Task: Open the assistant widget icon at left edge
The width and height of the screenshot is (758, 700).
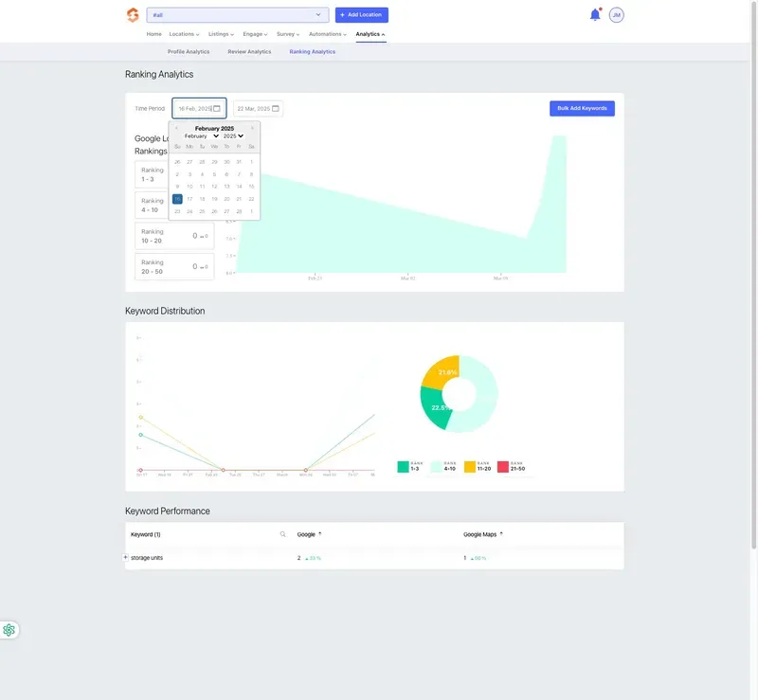Action: [x=9, y=630]
